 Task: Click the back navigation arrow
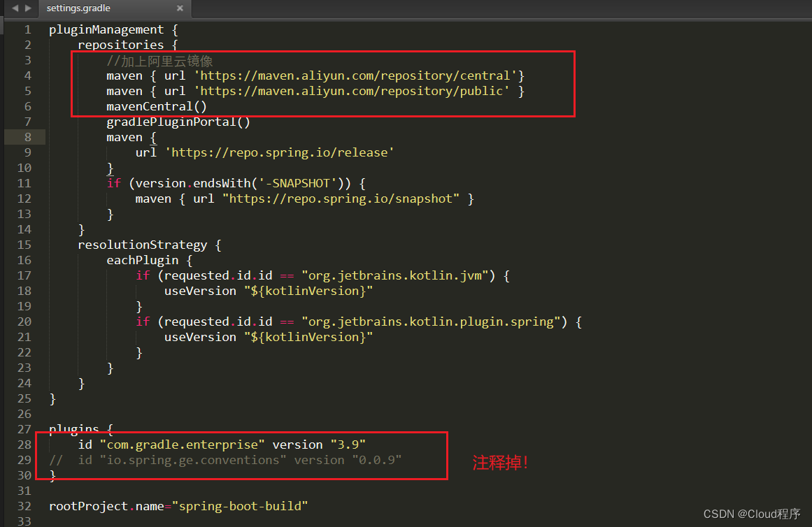pos(15,9)
